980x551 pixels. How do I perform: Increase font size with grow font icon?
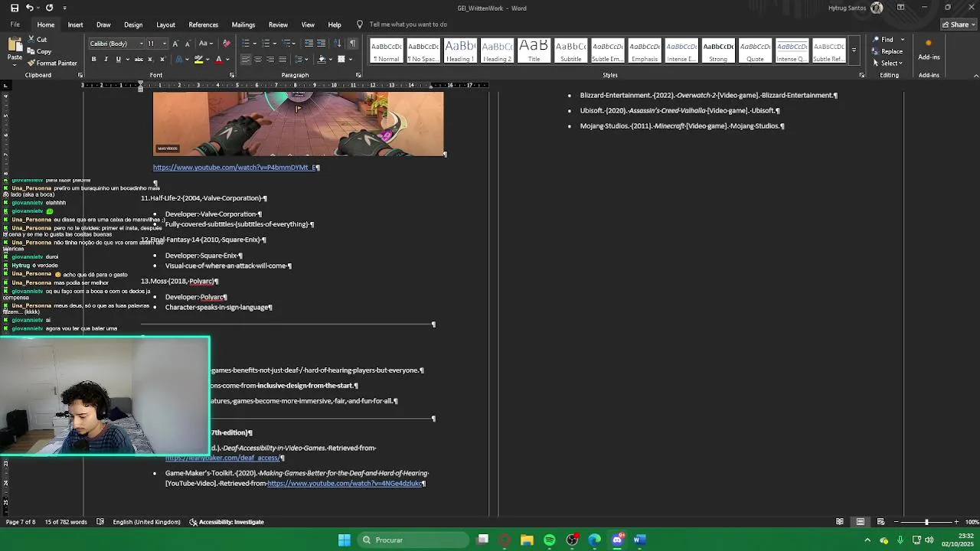click(x=175, y=44)
